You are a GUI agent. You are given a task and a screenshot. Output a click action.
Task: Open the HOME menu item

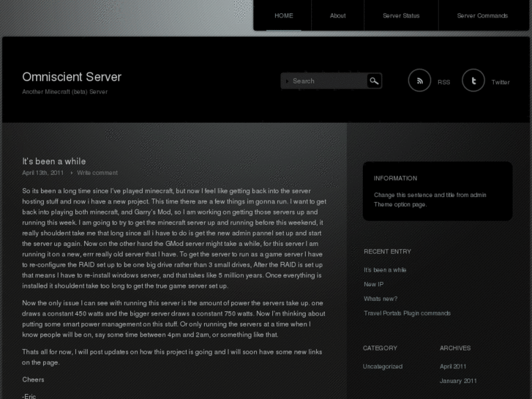click(x=284, y=15)
